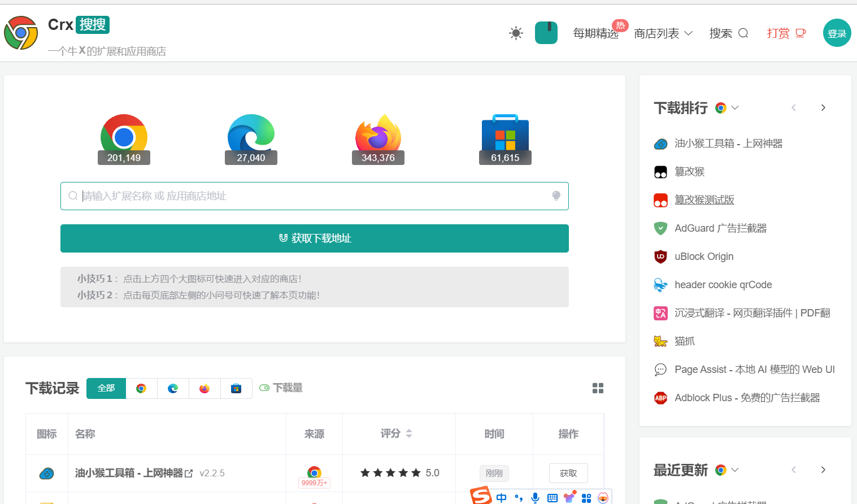
Task: Expand the browser selector beside 最近更新
Action: pos(727,470)
